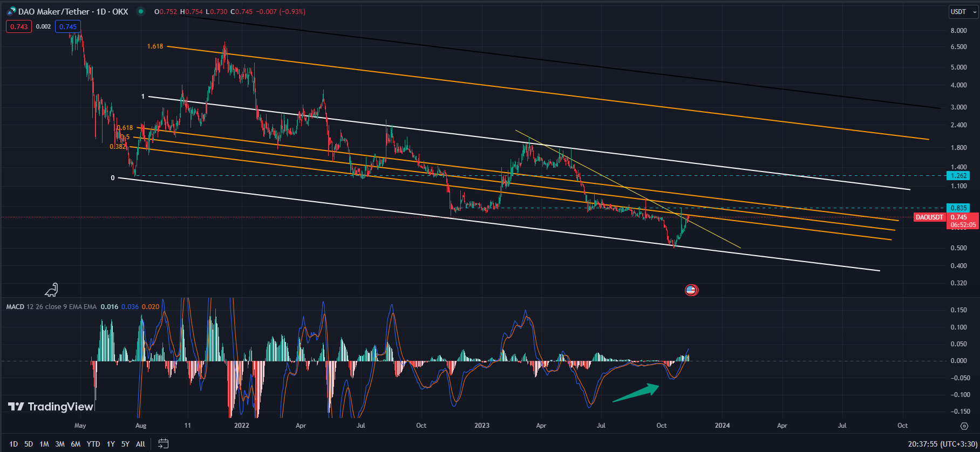Open chart settings gear on time axis
The height and width of the screenshot is (452, 980).
(x=964, y=426)
